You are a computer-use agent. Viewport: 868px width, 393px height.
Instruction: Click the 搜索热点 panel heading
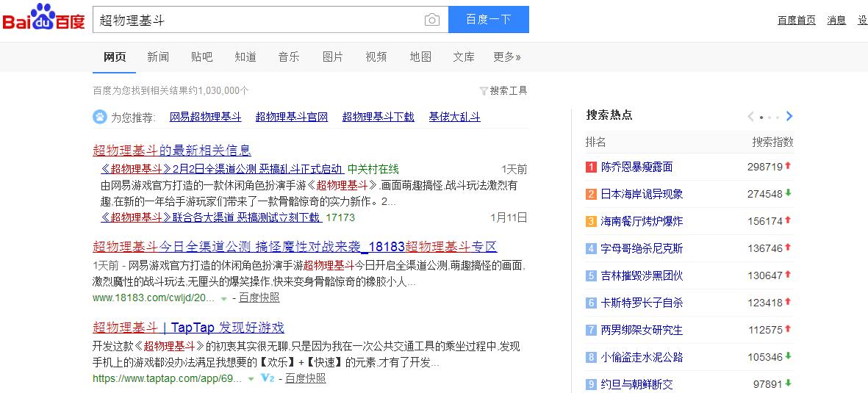(609, 115)
